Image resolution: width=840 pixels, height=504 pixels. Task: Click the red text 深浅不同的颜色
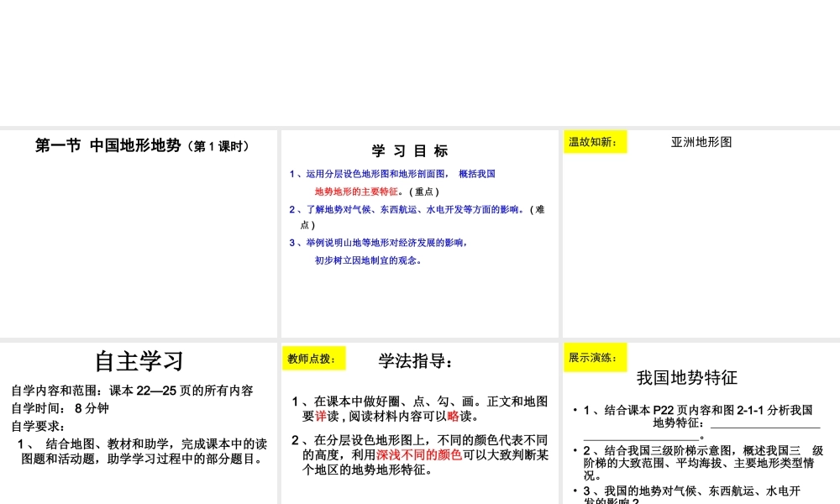click(x=419, y=454)
